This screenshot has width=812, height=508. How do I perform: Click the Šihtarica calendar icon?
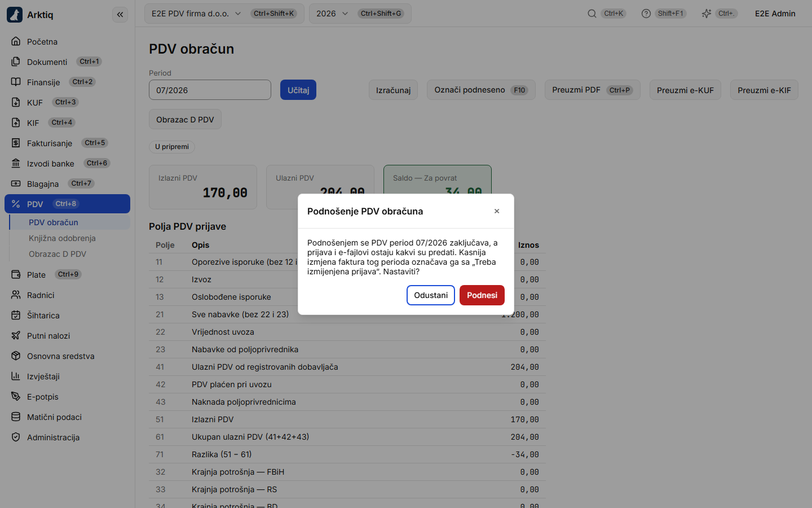pyautogui.click(x=16, y=315)
